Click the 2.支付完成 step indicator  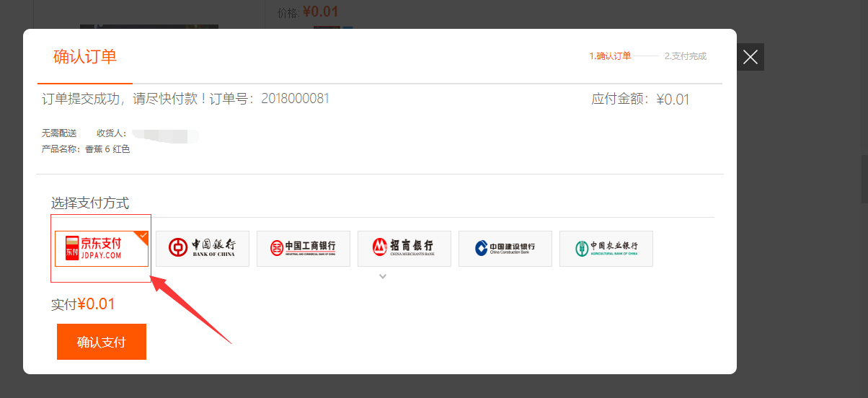(x=685, y=56)
